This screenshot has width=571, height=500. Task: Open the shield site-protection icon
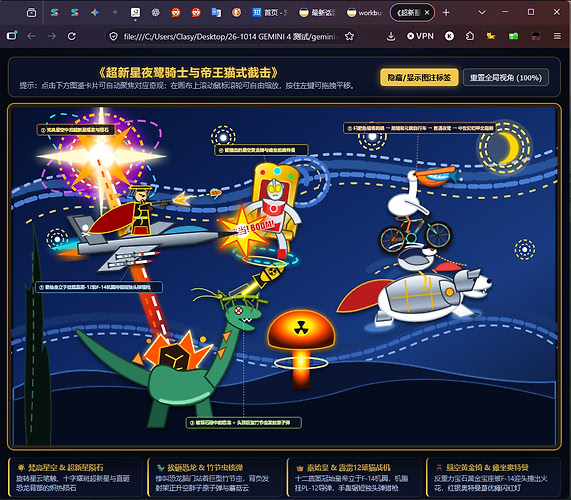114,36
